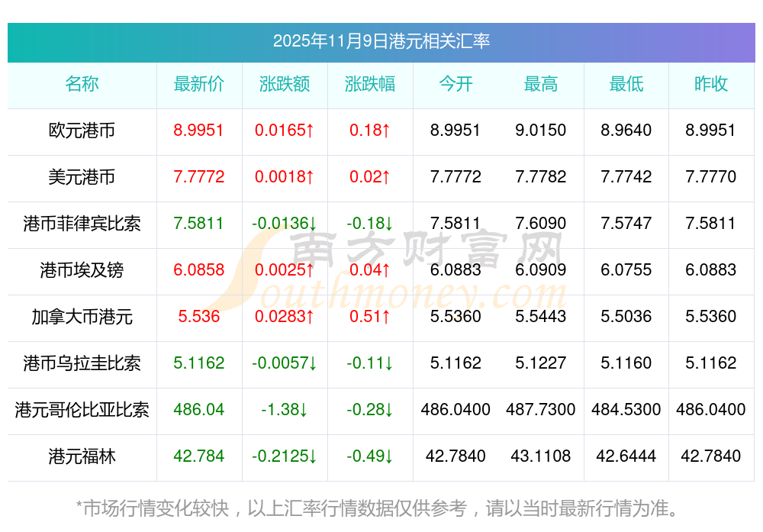Click the high value 487.7300
763x532 pixels.
pos(541,410)
